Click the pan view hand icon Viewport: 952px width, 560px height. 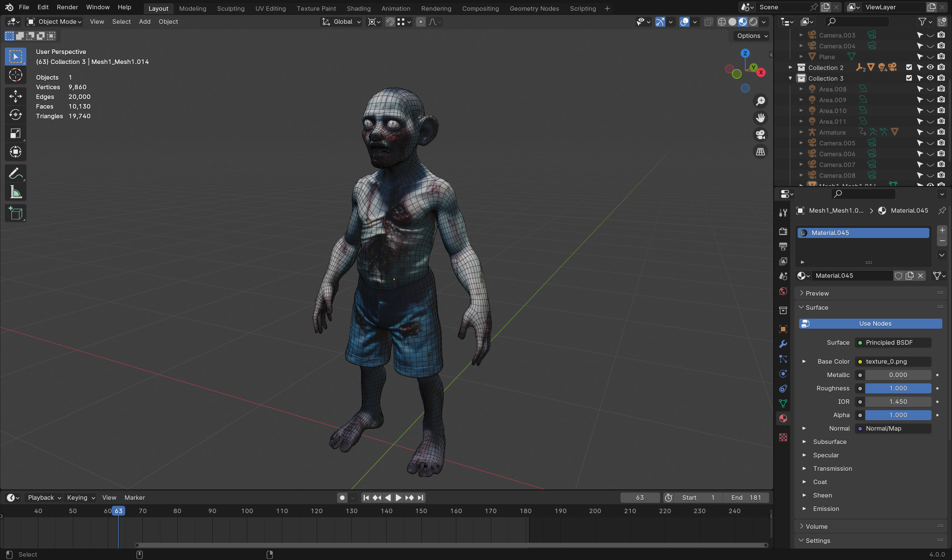[x=760, y=118]
